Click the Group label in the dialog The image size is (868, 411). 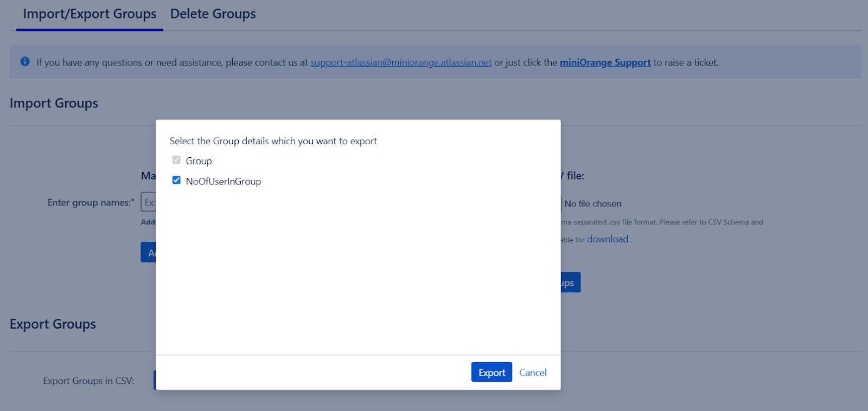(x=199, y=161)
